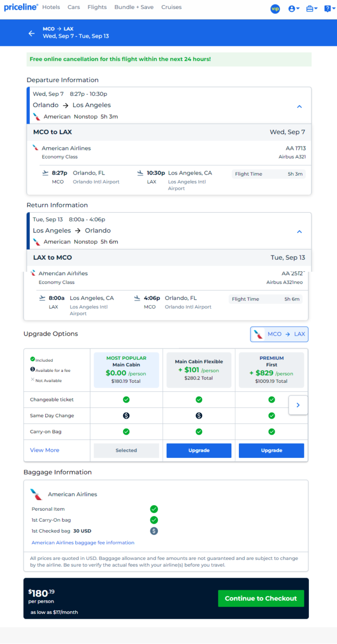Click the Changeable ticket checkmark under Main Cabin
337x644 pixels.
click(126, 399)
